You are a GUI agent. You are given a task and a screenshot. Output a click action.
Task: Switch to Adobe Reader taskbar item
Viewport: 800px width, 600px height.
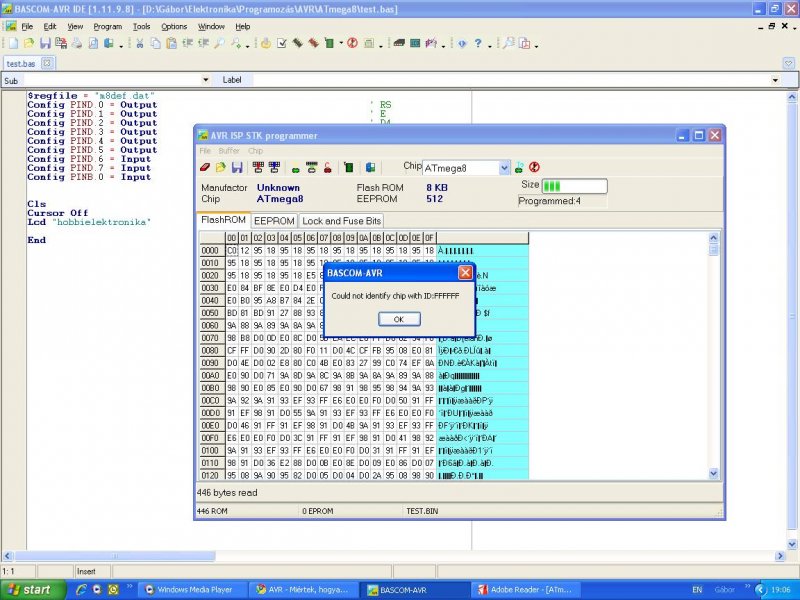525,590
